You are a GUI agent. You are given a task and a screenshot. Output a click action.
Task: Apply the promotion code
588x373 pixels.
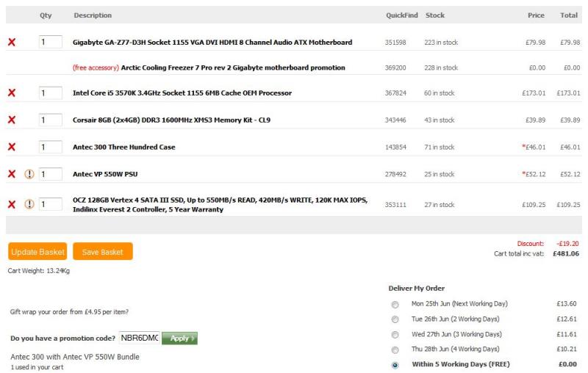pos(179,338)
